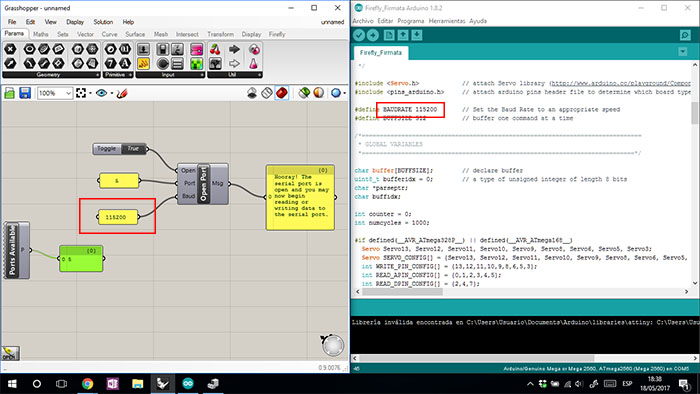Select the Firefly_Firmata sketch tab

pos(381,52)
